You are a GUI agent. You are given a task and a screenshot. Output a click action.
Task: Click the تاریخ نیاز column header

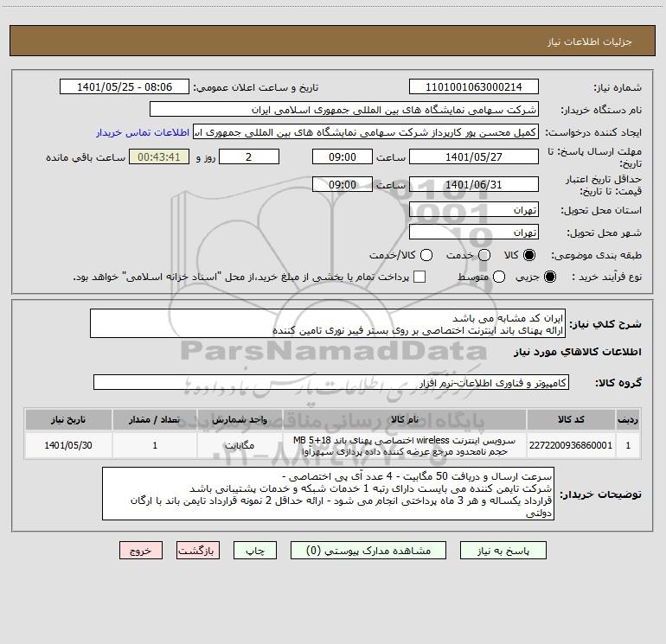(68, 419)
